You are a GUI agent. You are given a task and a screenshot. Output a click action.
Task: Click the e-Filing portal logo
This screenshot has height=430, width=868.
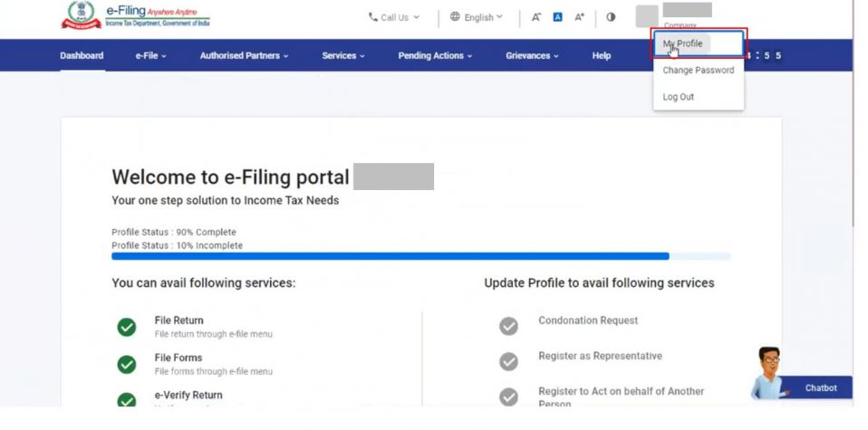136,16
